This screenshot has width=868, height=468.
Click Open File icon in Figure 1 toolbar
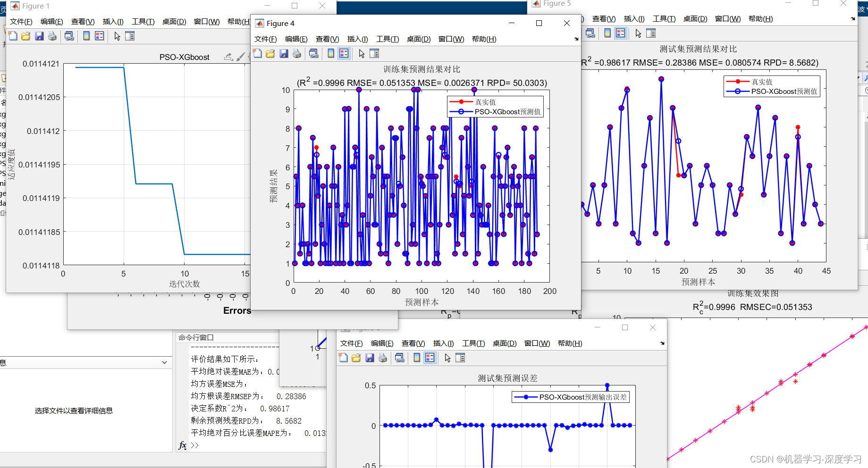pyautogui.click(x=26, y=36)
